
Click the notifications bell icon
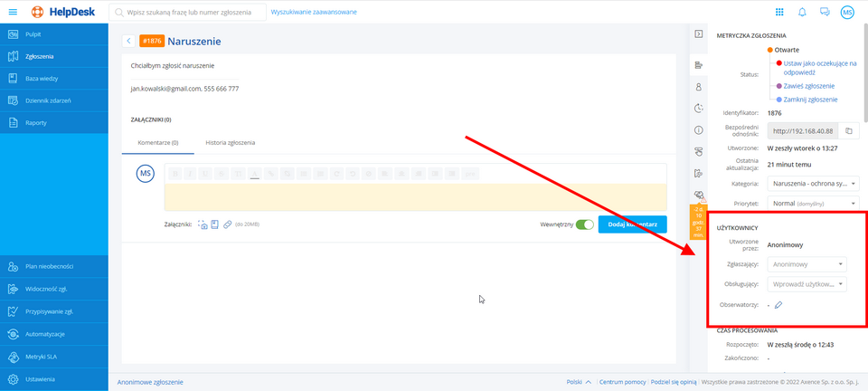801,12
